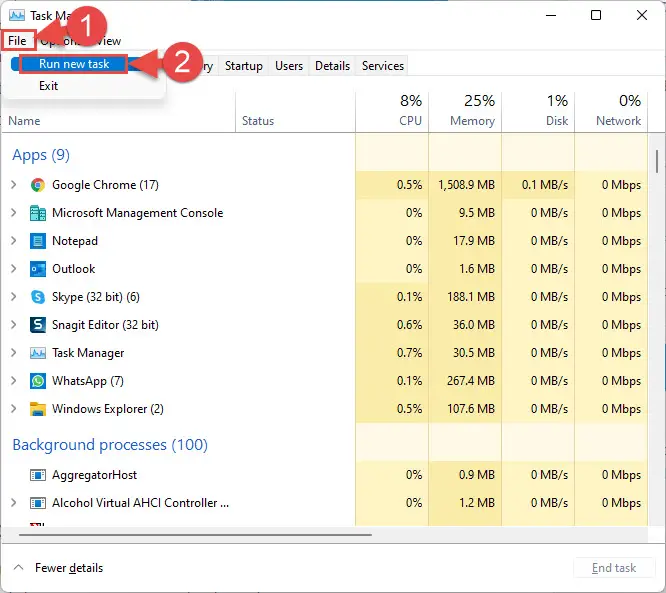Click the Task Manager title bar icon

click(17, 16)
